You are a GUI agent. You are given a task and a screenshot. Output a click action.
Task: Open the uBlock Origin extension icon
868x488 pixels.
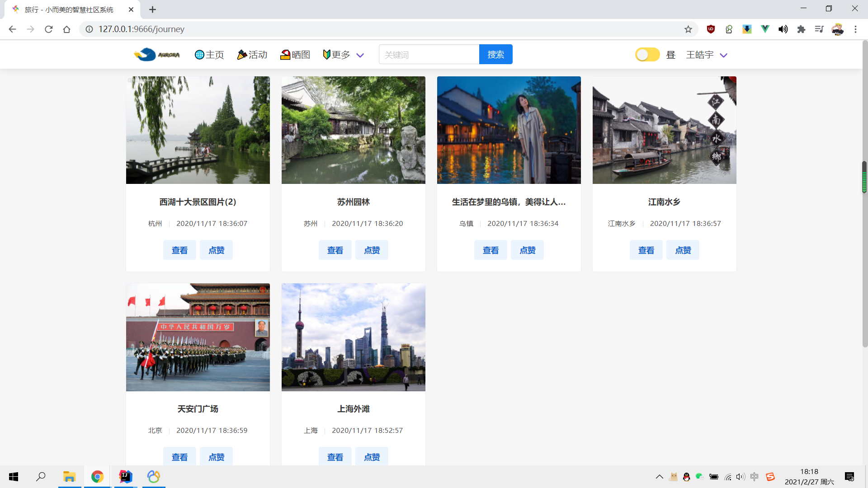pyautogui.click(x=711, y=29)
